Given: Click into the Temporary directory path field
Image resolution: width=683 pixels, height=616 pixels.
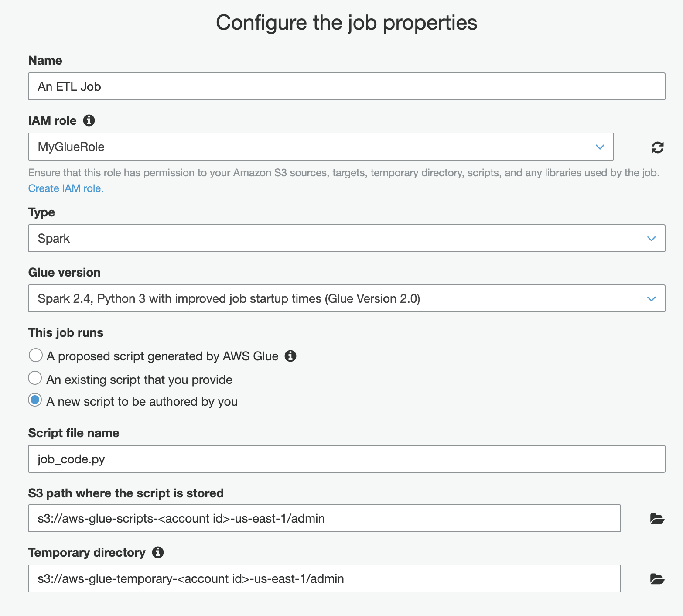Looking at the screenshot, I should pyautogui.click(x=324, y=578).
